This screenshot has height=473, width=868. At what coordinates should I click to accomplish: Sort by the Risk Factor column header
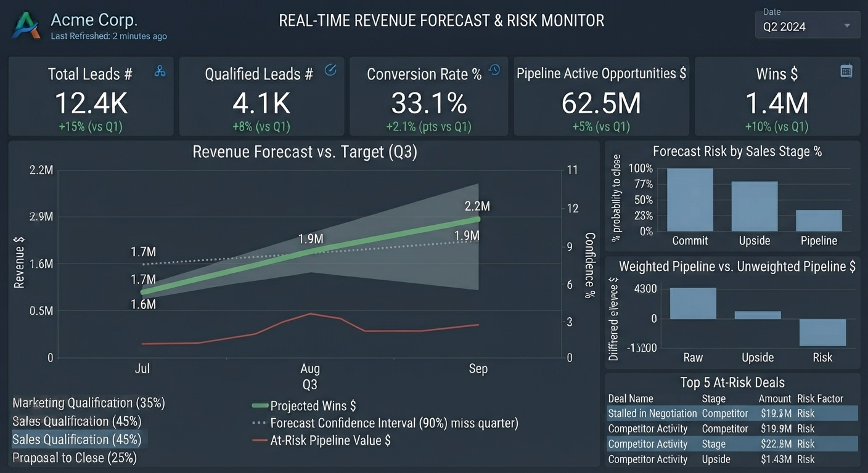pyautogui.click(x=820, y=398)
